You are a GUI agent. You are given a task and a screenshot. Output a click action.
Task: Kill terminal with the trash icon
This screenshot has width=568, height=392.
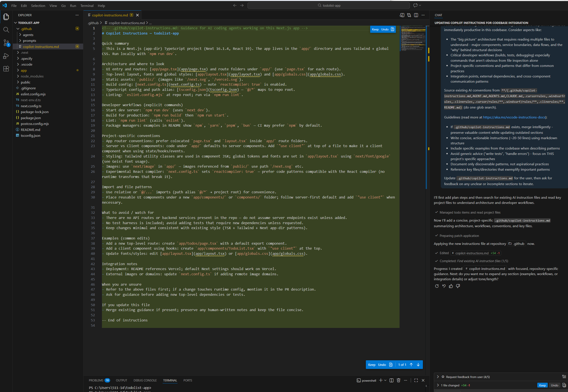pos(398,380)
